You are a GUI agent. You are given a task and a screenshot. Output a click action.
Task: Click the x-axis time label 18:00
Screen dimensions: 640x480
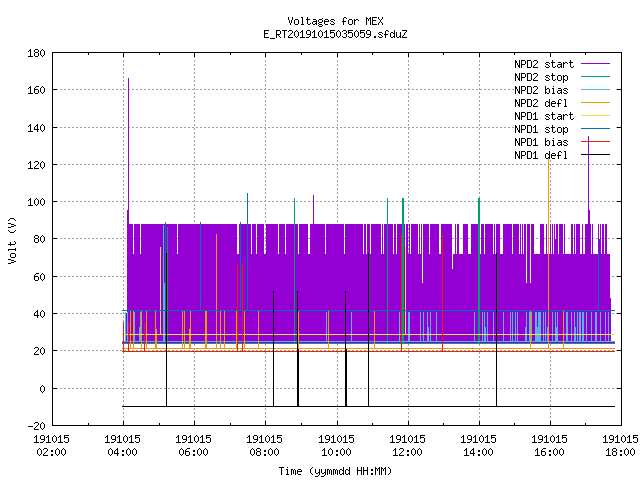tap(620, 452)
